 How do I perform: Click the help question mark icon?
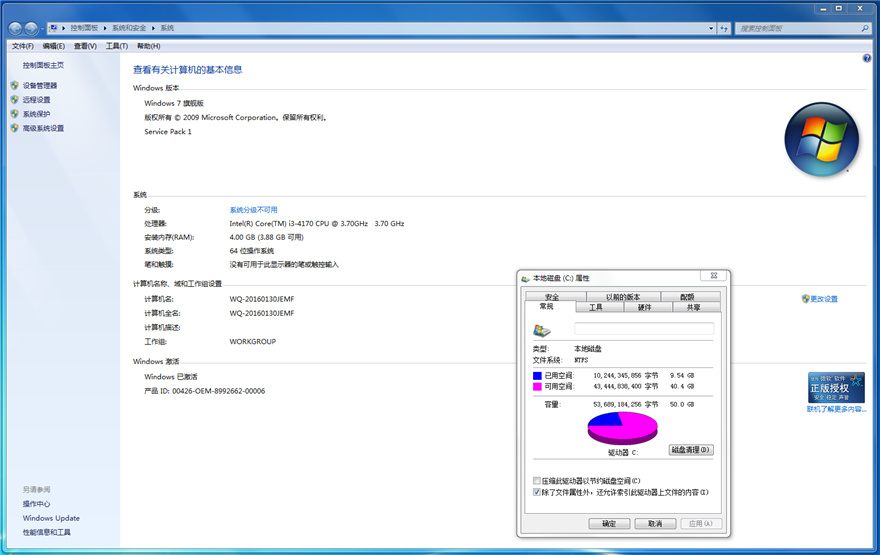pyautogui.click(x=866, y=59)
